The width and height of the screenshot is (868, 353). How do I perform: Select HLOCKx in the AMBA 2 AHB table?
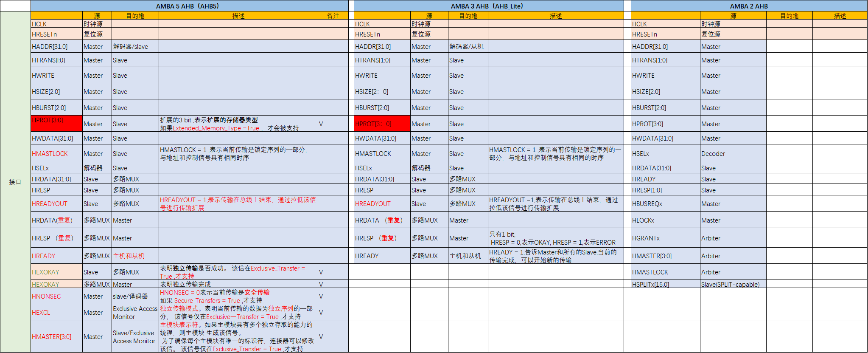tap(666, 220)
